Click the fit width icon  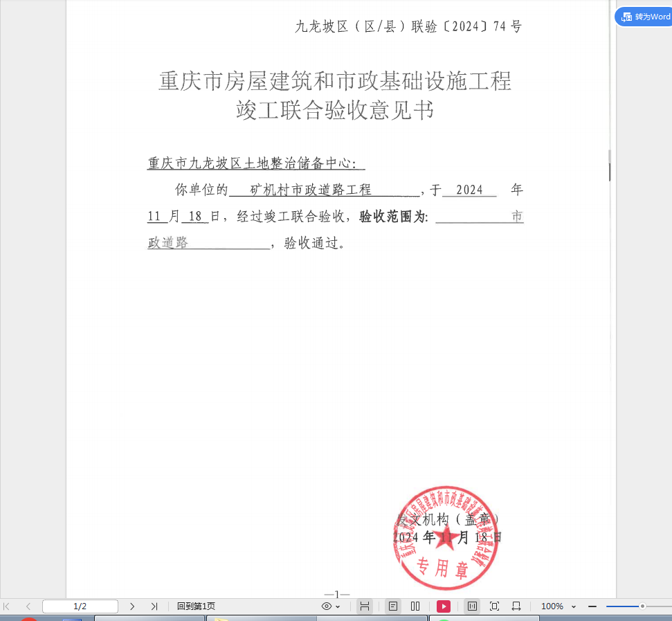[516, 606]
